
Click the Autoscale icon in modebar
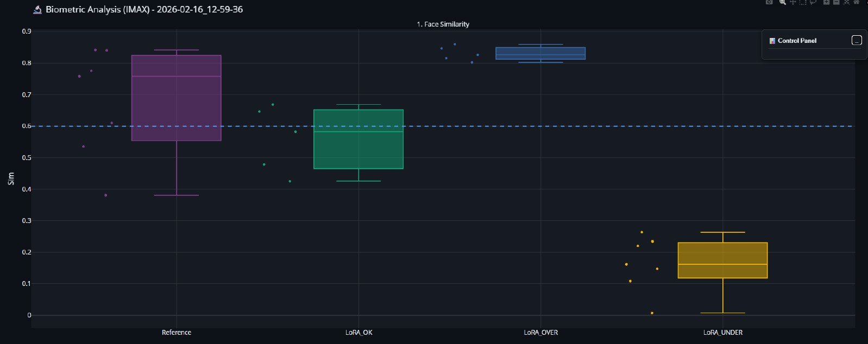click(846, 2)
